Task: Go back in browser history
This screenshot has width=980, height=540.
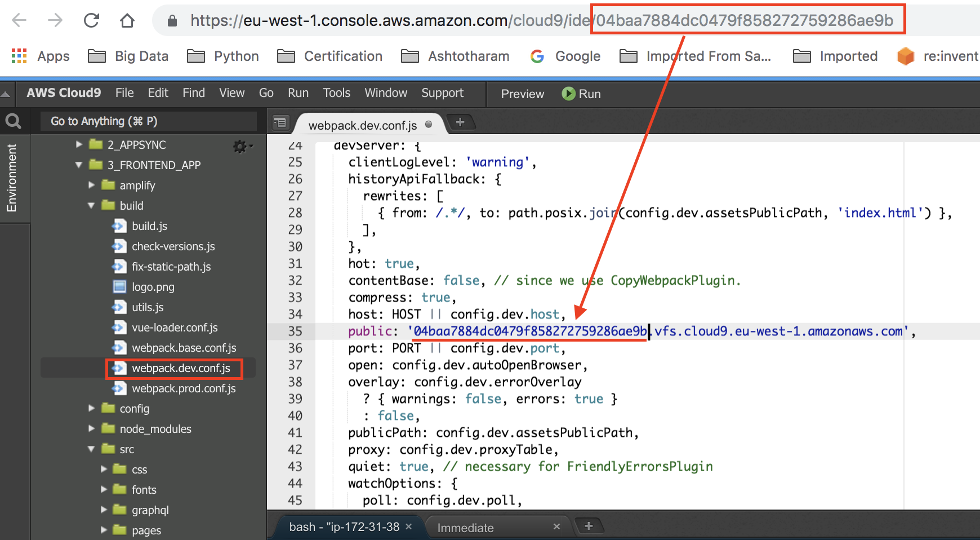Action: [x=19, y=21]
